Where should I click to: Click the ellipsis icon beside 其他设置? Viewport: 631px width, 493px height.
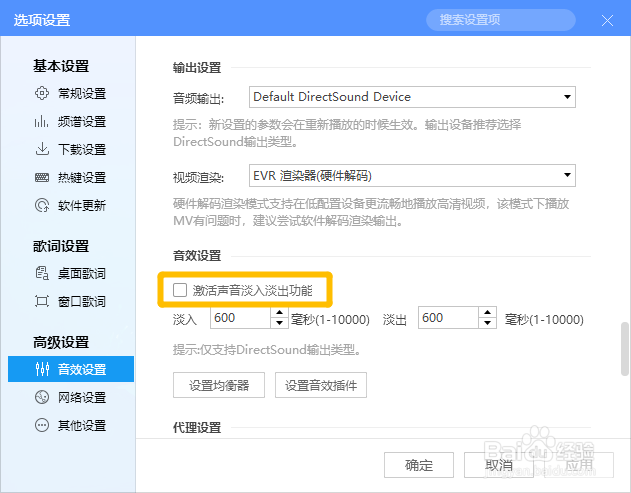(x=42, y=425)
